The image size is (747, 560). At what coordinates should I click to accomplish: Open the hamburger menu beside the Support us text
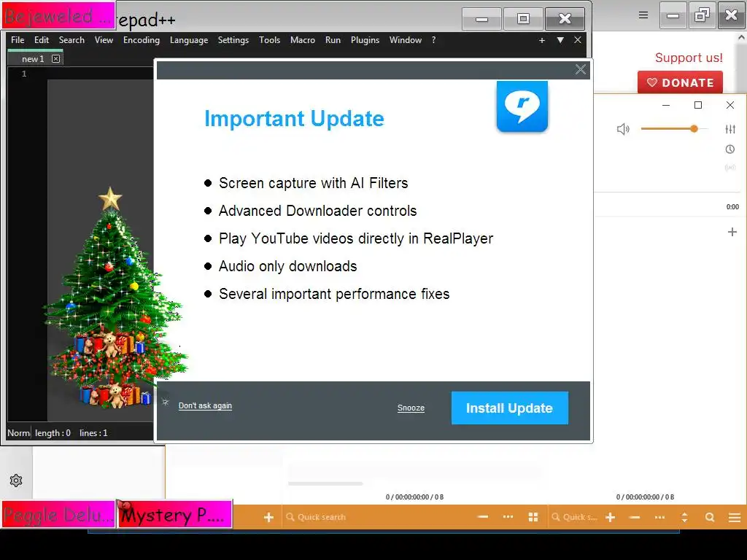[643, 15]
